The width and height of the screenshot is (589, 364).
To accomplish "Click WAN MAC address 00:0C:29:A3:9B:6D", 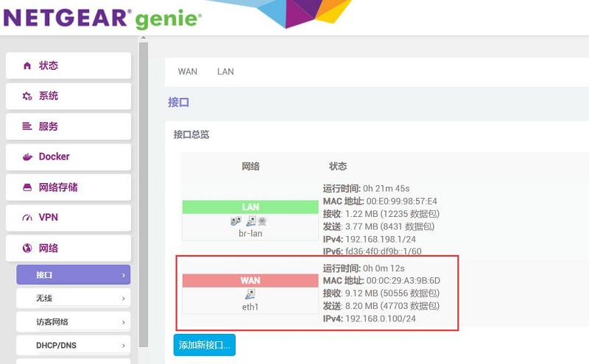I will [x=403, y=281].
